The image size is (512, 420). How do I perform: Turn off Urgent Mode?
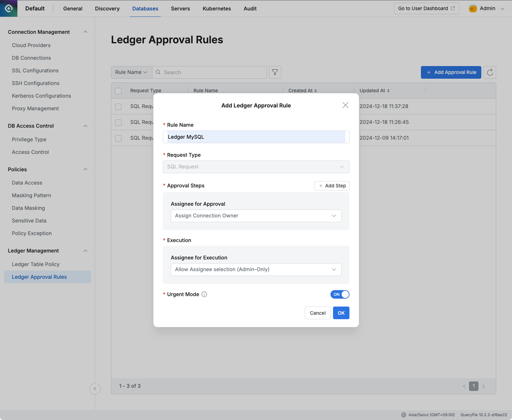click(x=340, y=294)
